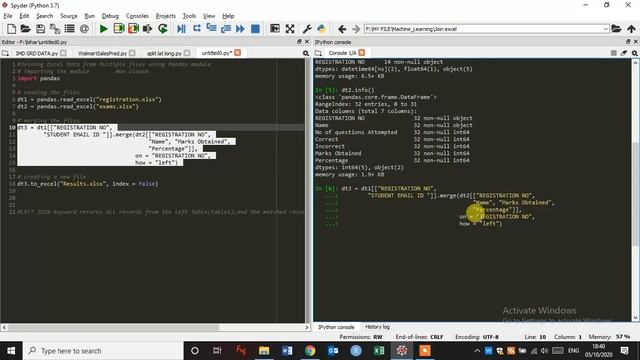Switch to the IMD GRD DATA.py tab

coord(37,53)
